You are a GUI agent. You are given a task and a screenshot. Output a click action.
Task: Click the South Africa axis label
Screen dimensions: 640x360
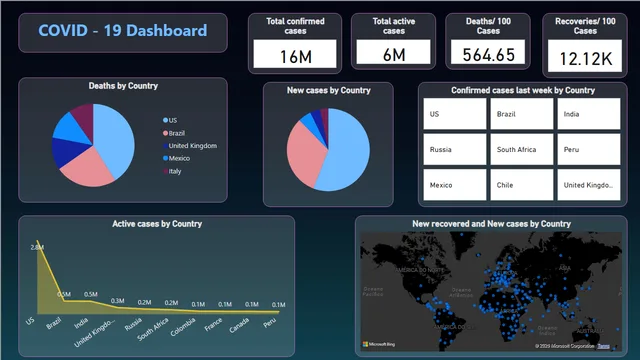point(153,329)
